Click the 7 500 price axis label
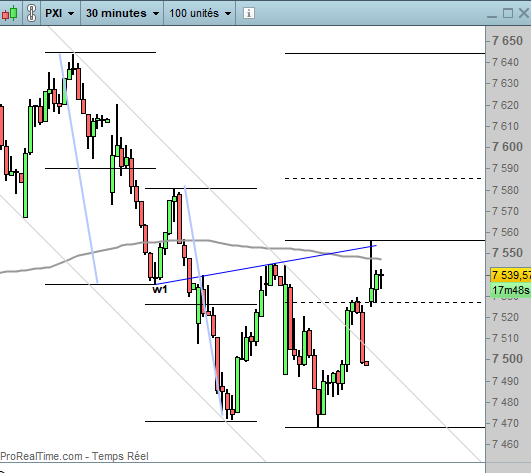Screen dimensions: 531x473 coord(507,359)
